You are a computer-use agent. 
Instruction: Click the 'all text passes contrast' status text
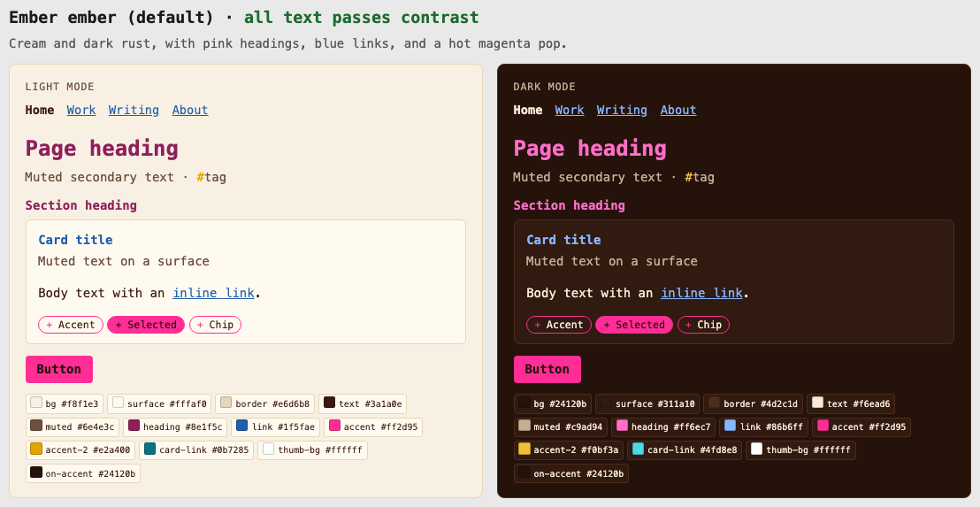pyautogui.click(x=362, y=18)
